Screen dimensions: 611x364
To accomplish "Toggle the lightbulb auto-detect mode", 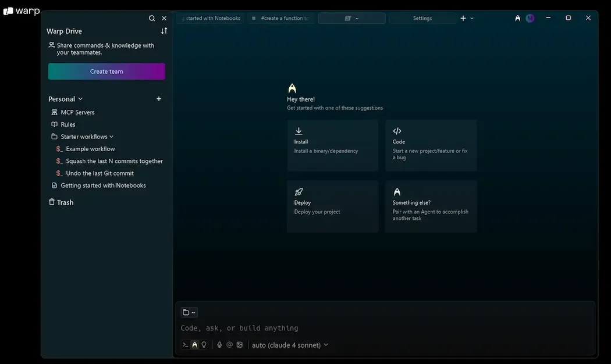I will coord(204,345).
